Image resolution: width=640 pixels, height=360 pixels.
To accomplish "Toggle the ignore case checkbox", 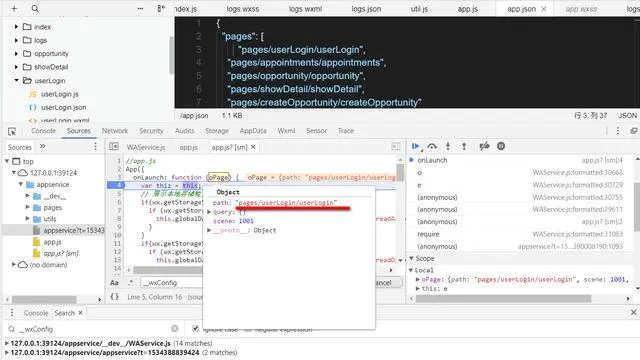I will point(196,328).
